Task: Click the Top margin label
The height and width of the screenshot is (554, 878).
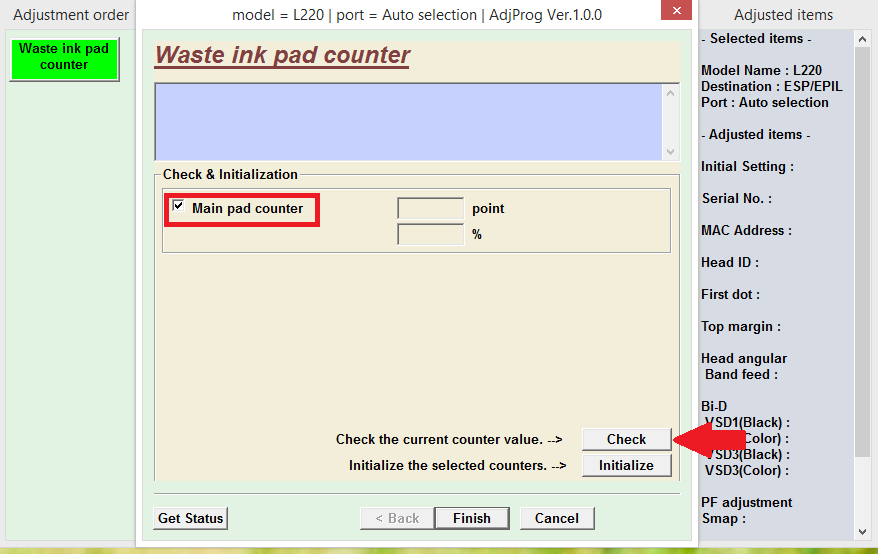Action: pyautogui.click(x=740, y=327)
